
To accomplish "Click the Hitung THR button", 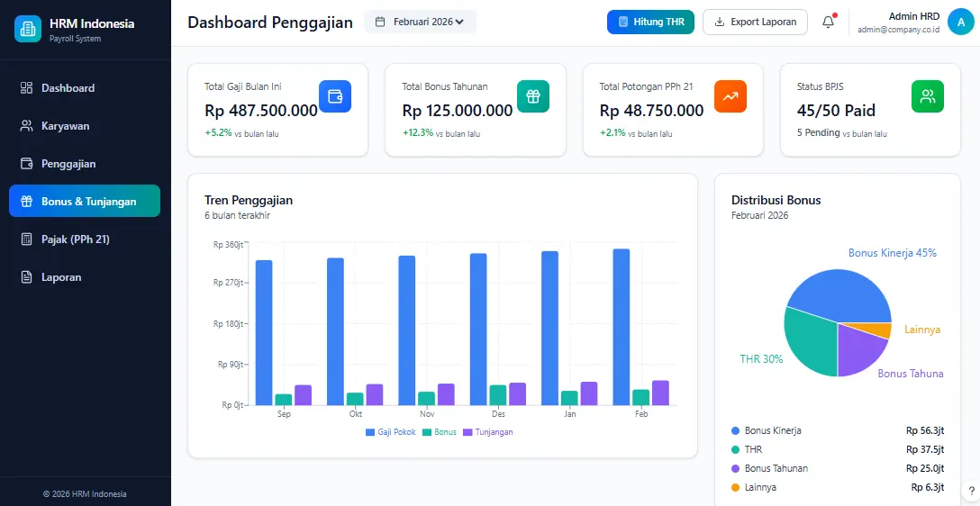I will [650, 23].
